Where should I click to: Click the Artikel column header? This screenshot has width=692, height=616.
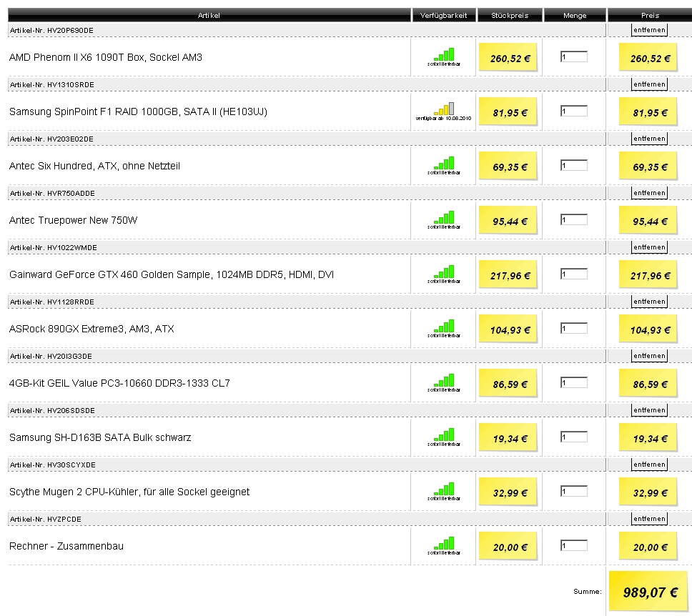tap(209, 15)
